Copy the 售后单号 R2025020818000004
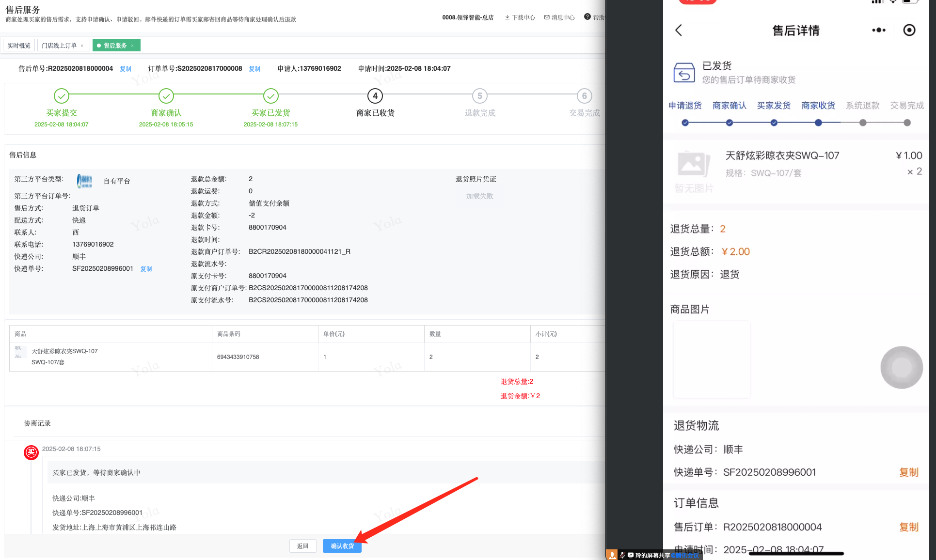936x560 pixels. (126, 69)
